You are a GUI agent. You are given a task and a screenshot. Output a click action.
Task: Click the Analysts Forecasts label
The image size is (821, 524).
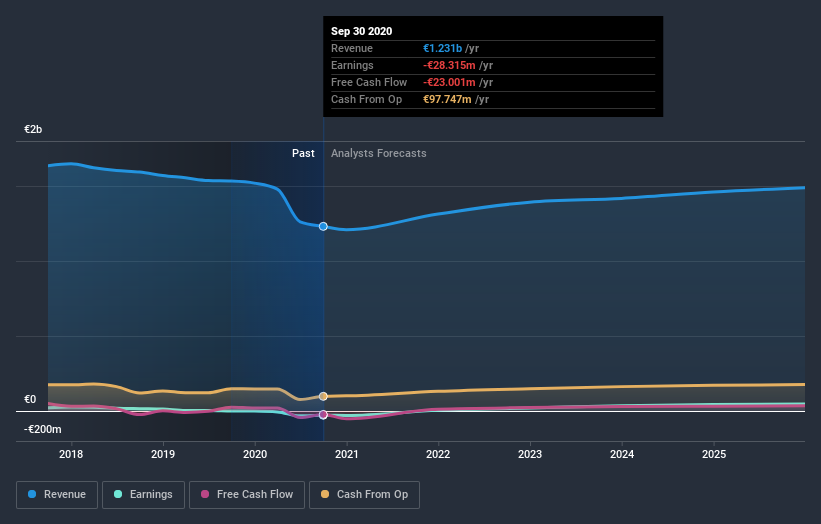[x=379, y=153]
